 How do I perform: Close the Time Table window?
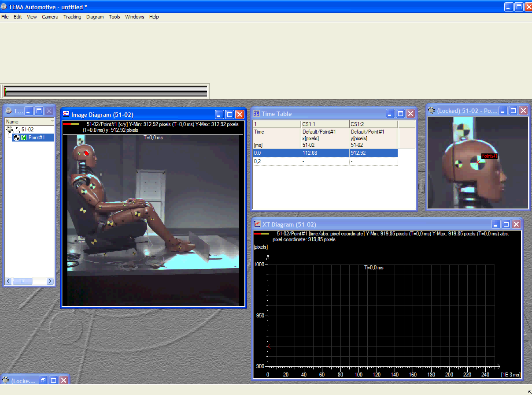(x=410, y=113)
